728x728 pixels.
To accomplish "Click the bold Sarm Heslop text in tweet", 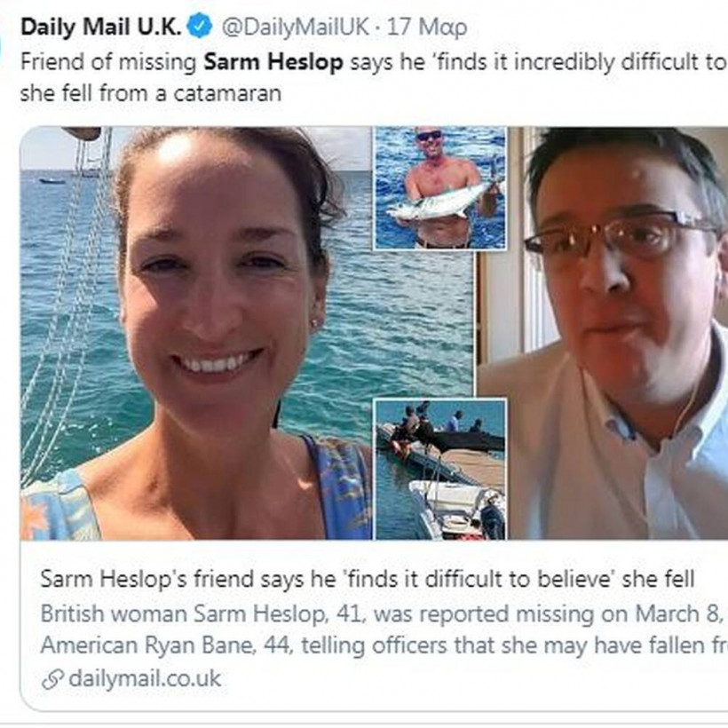I will click(273, 62).
